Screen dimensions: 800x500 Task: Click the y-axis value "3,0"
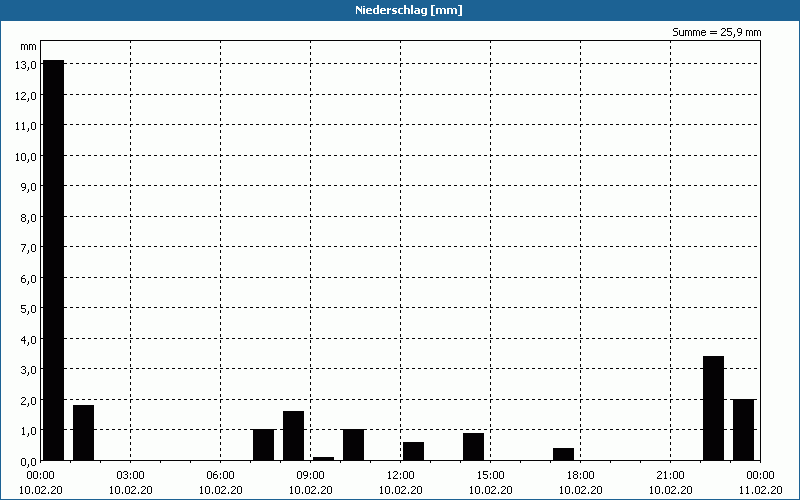28,369
